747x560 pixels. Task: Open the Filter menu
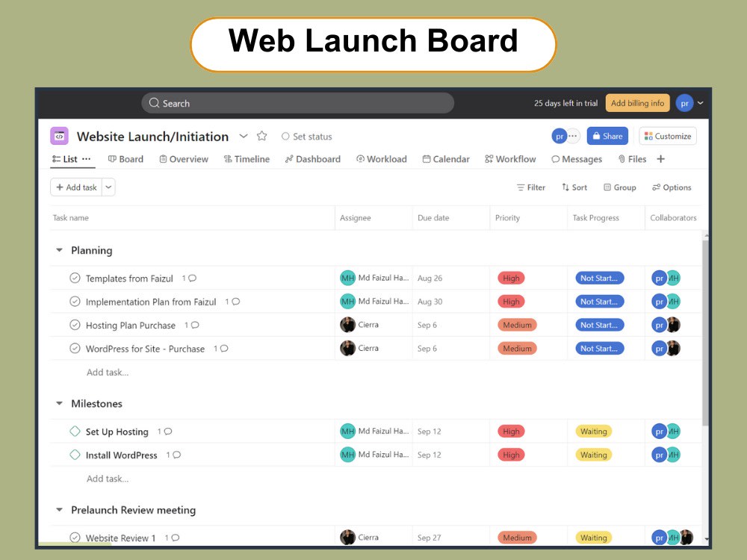click(x=531, y=187)
